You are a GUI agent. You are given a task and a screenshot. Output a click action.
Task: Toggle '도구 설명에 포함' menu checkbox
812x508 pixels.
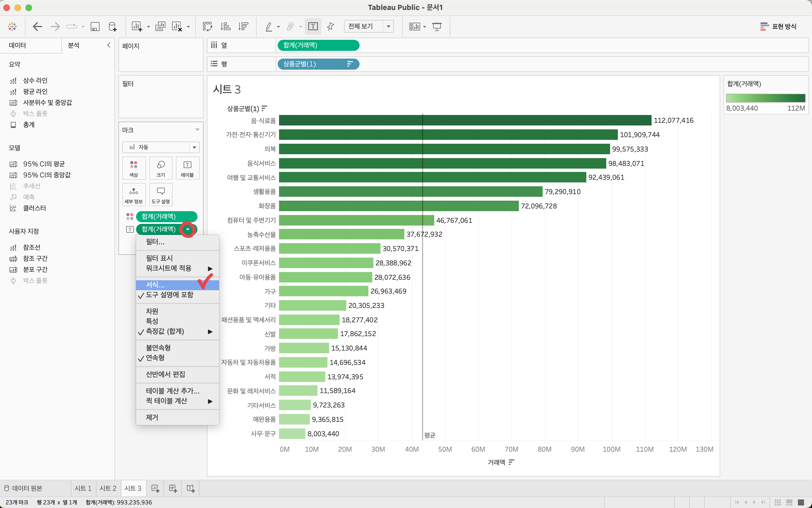169,295
